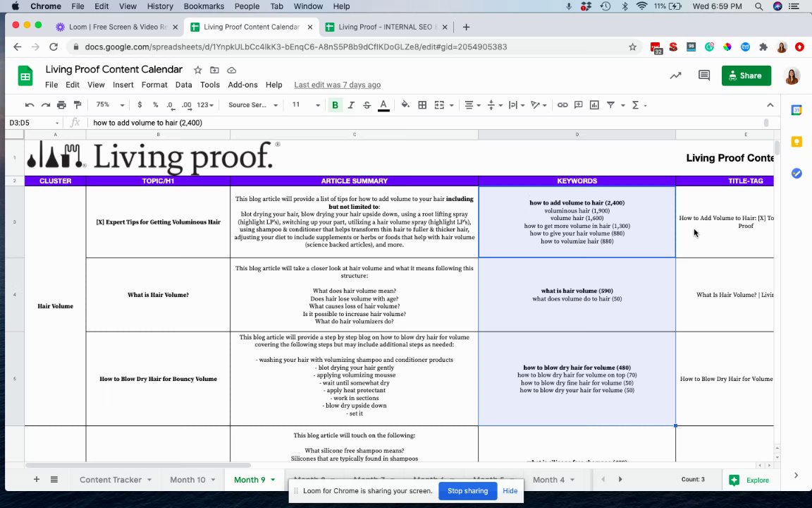Click the move to folder icon

(x=214, y=70)
